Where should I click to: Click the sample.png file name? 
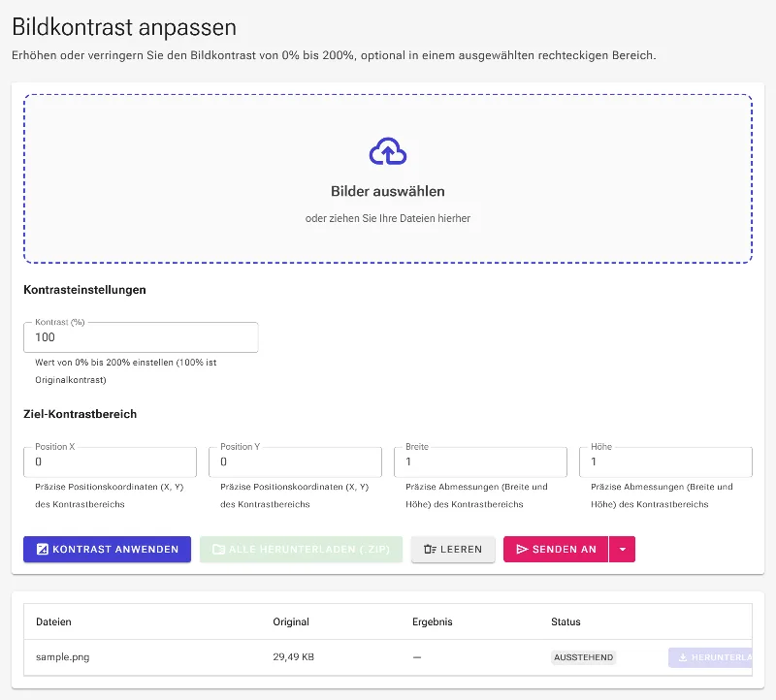(x=62, y=657)
